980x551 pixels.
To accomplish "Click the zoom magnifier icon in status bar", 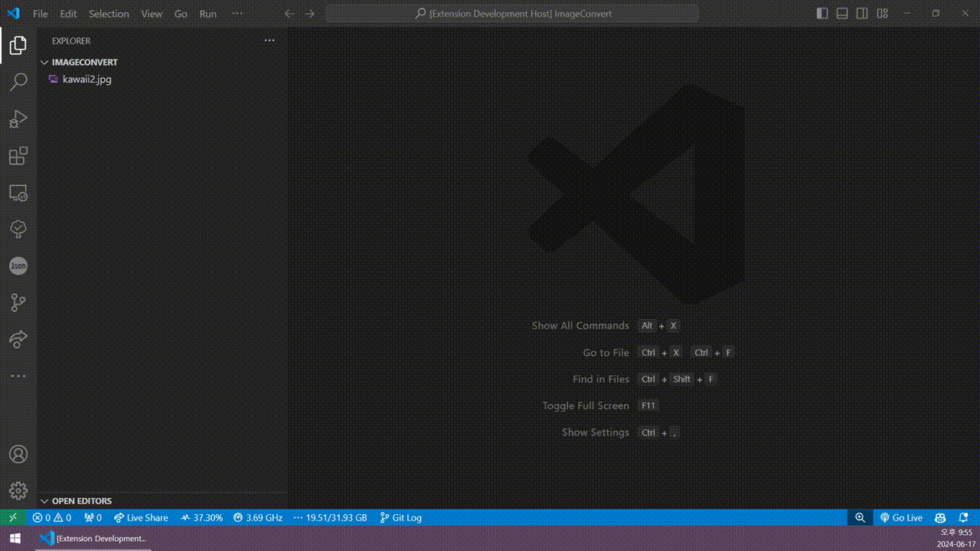I will pyautogui.click(x=860, y=517).
